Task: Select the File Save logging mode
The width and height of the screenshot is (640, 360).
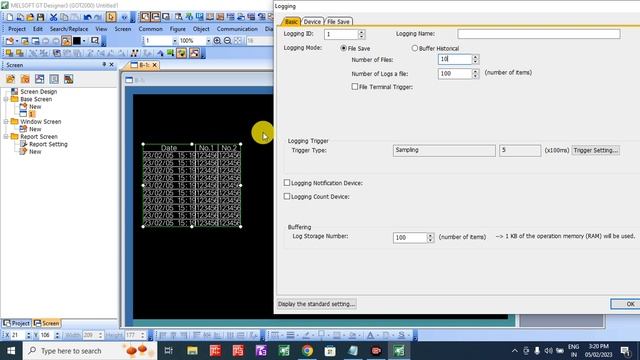Action: [x=343, y=48]
